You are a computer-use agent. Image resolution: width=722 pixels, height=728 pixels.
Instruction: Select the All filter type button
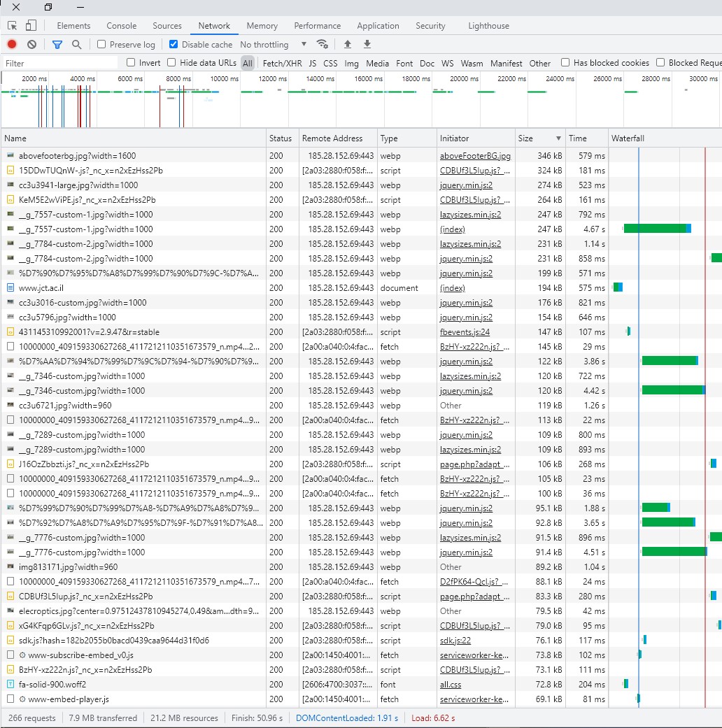pyautogui.click(x=248, y=63)
